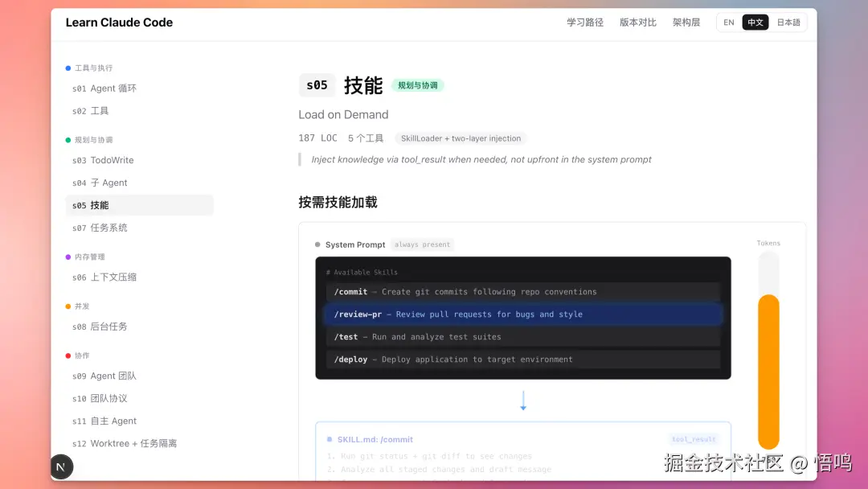The width and height of the screenshot is (868, 489).
Task: Switch the language to EN
Action: [728, 22]
